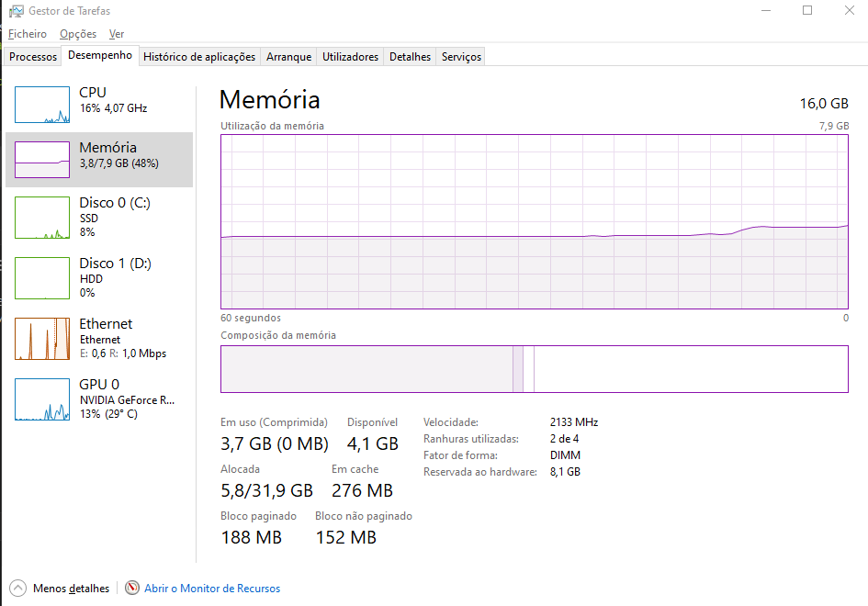
Task: Open the Ethernet network activity graph
Action: coord(42,339)
